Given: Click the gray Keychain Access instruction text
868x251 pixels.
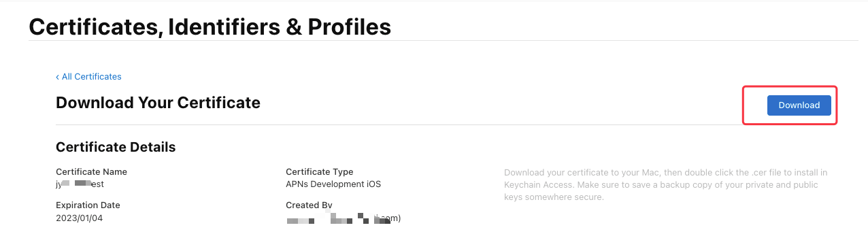Looking at the screenshot, I should pos(665,185).
